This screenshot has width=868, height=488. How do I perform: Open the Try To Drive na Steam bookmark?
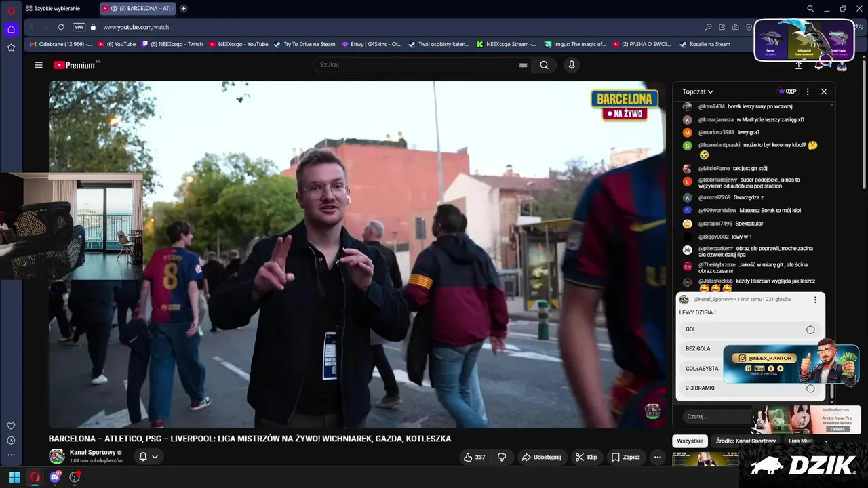(x=304, y=44)
